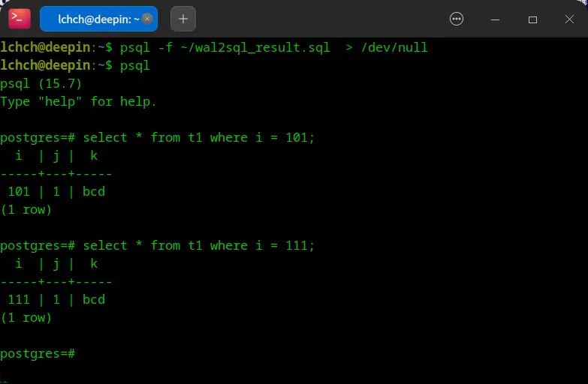Maximize the terminal window

(x=532, y=19)
